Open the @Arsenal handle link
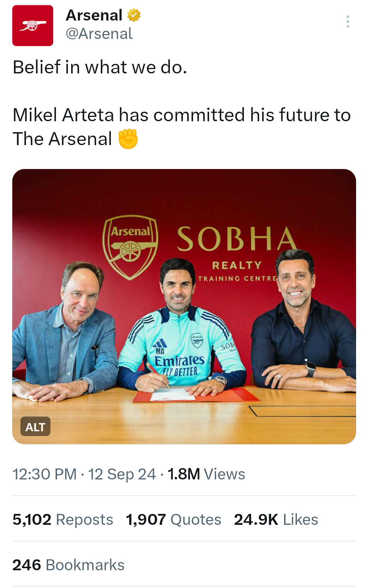The width and height of the screenshot is (368, 588). click(x=99, y=34)
